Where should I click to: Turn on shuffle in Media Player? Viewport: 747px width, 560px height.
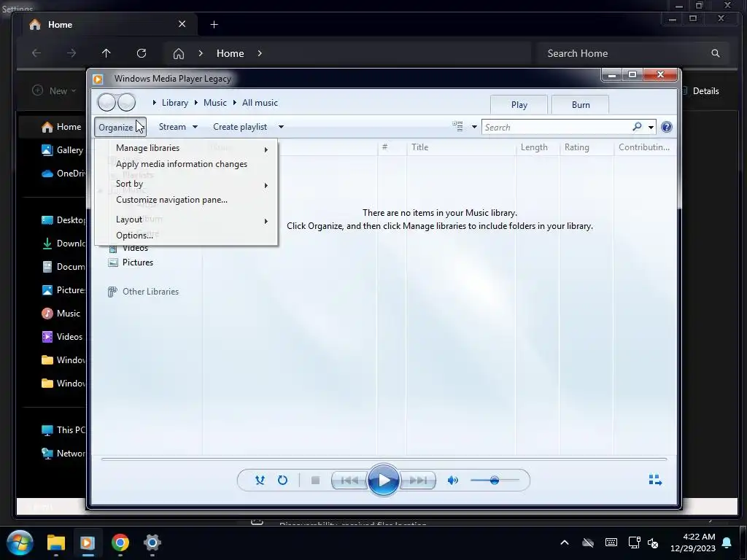[x=260, y=480]
